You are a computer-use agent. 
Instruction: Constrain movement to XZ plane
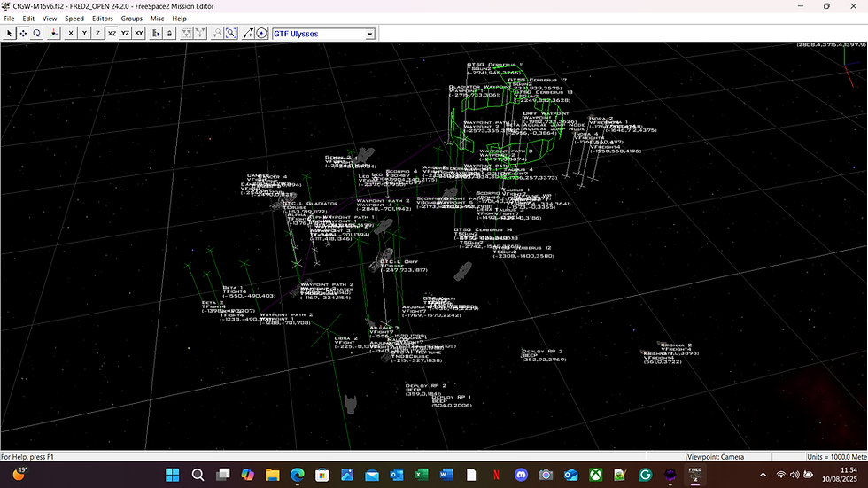(x=112, y=33)
